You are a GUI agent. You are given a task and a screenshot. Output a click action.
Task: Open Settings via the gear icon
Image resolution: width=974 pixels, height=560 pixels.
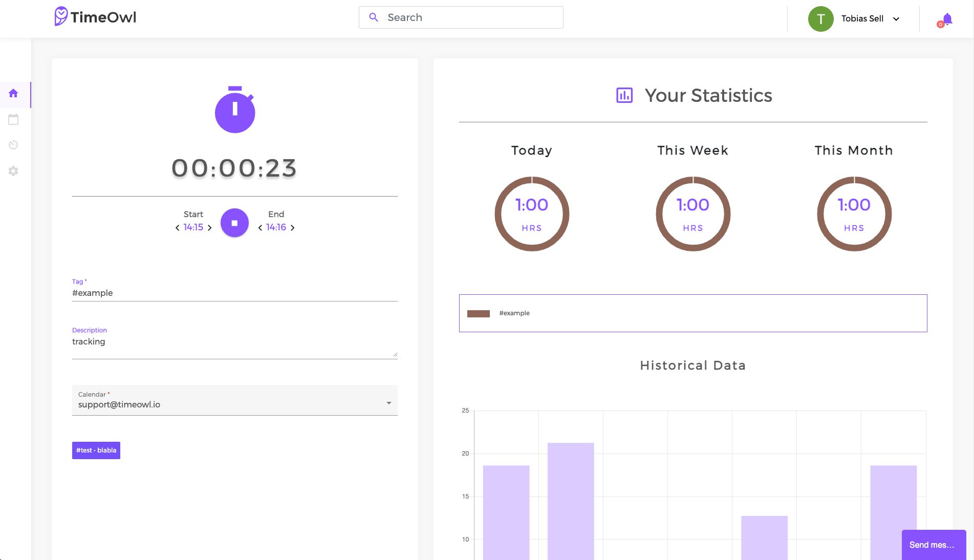tap(13, 170)
